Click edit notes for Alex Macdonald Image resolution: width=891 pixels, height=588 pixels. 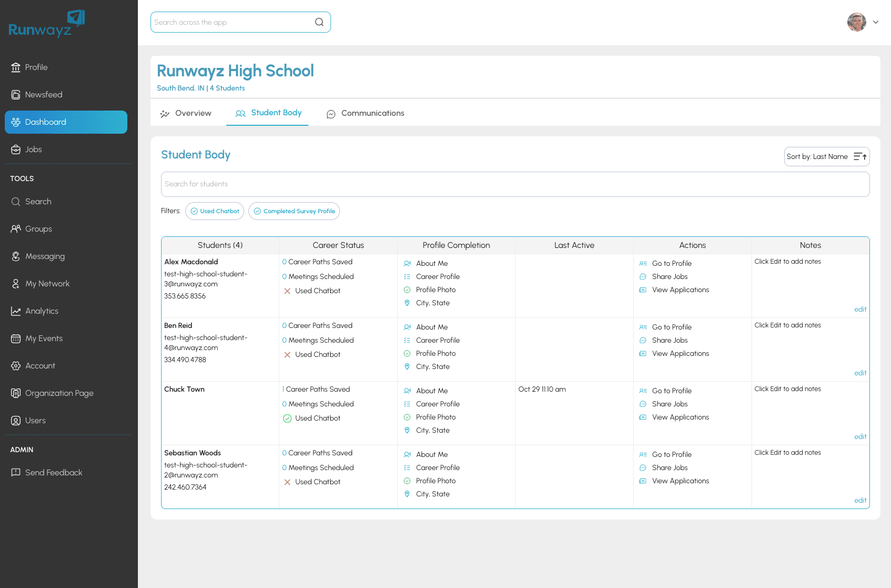point(860,310)
